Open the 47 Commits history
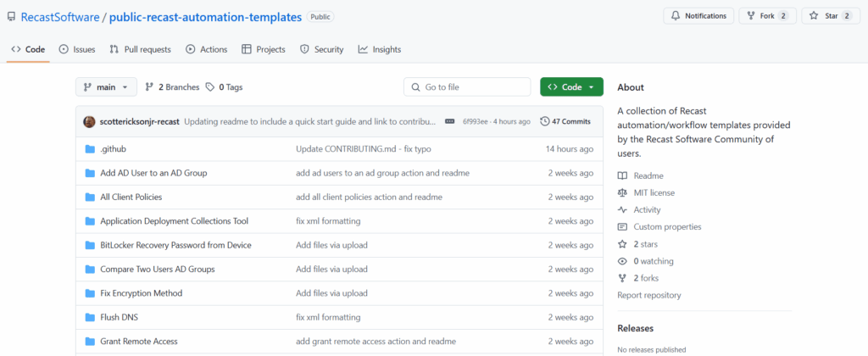Screen dimensions: 868x356 point(565,121)
